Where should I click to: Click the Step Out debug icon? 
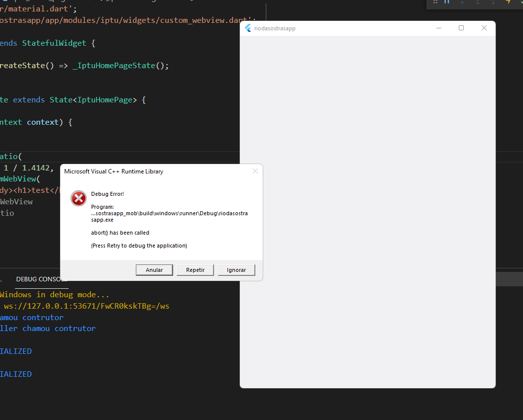(x=493, y=2)
